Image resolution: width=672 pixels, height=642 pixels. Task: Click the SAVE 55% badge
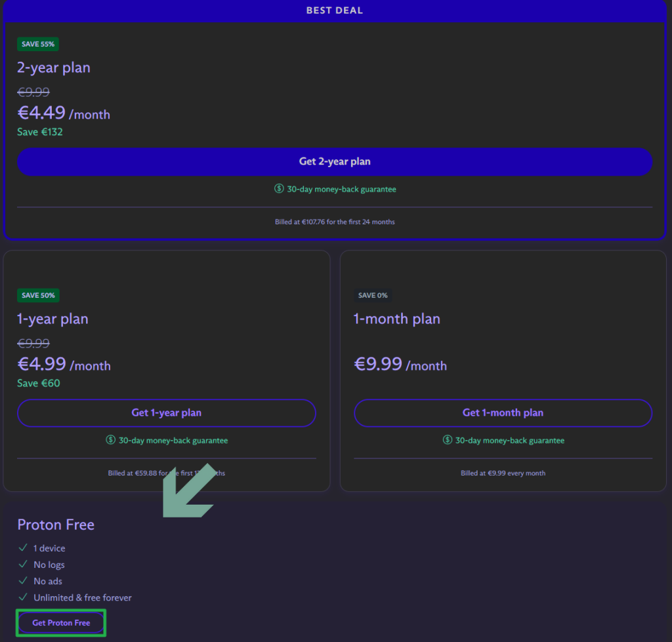coord(39,44)
